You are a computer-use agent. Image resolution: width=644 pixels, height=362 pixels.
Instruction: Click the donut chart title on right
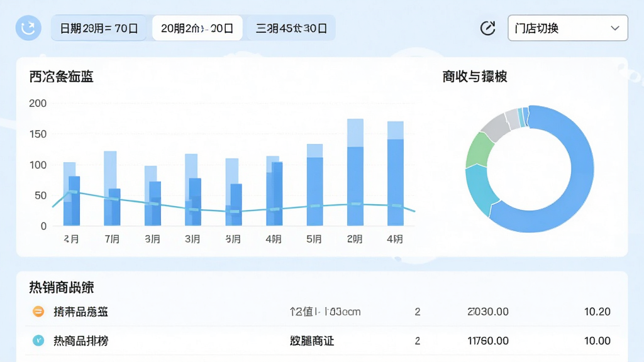coord(475,76)
